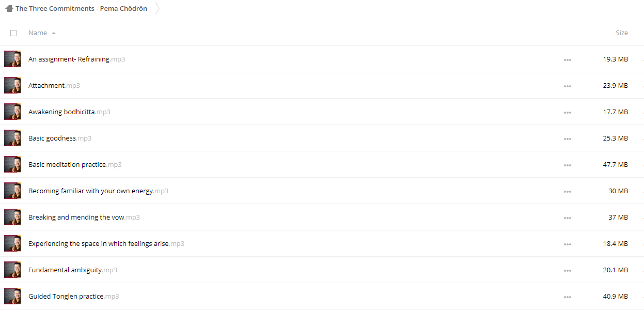Image resolution: width=644 pixels, height=310 pixels.
Task: Open more options for Basic goodness.mp3
Action: 568,138
